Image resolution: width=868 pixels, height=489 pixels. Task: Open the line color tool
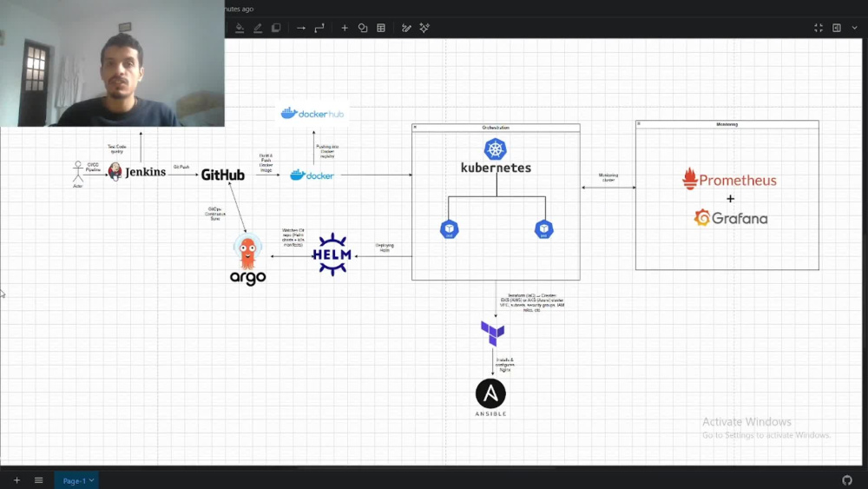tap(258, 28)
